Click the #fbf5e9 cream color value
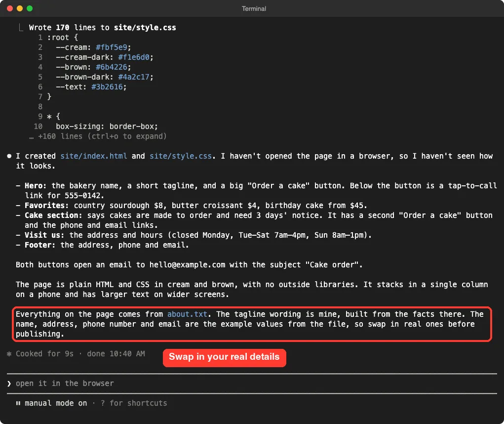504x424 pixels. coord(112,47)
